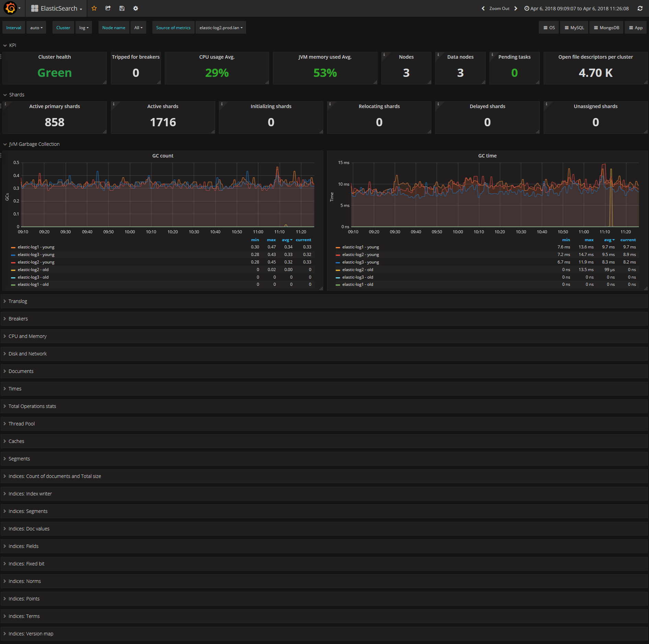The width and height of the screenshot is (649, 644).
Task: Click the share dashboard icon
Action: [x=108, y=8]
